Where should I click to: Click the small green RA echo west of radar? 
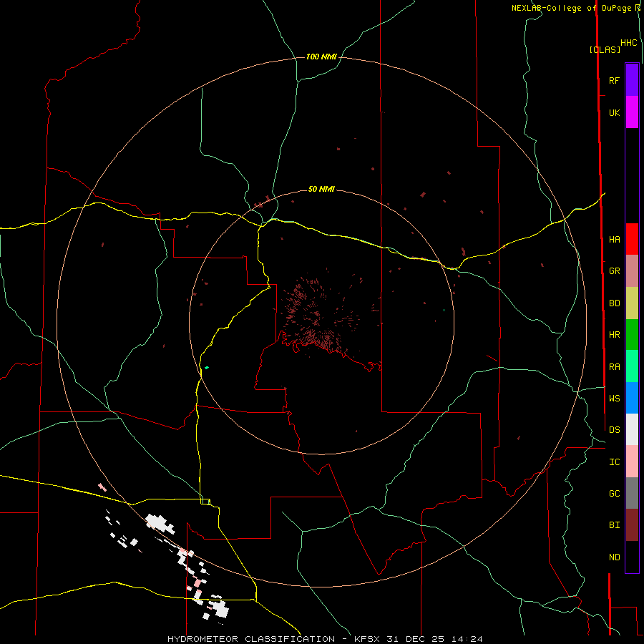pyautogui.click(x=207, y=367)
